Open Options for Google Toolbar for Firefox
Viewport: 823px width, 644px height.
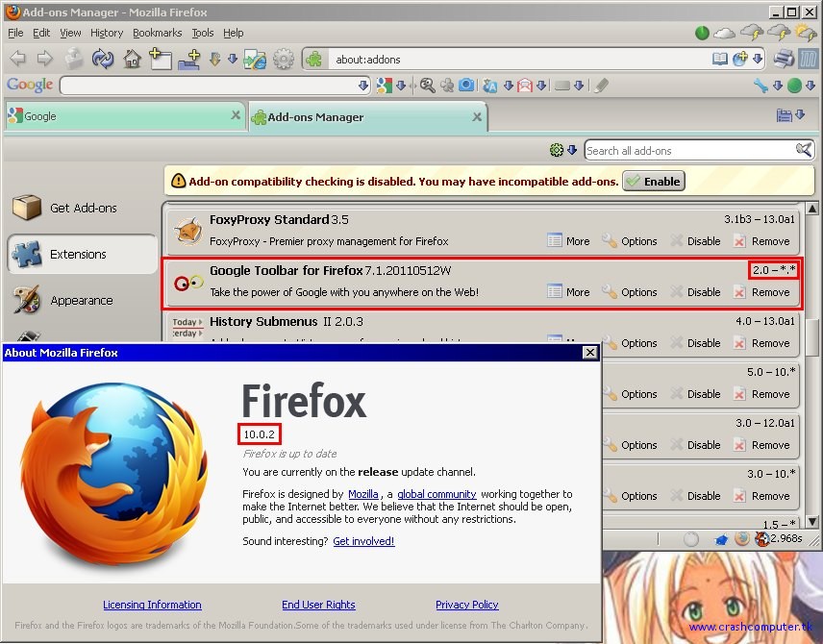point(630,292)
